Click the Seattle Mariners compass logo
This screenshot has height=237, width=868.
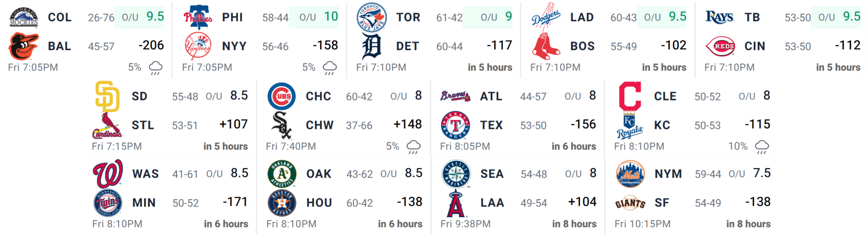tap(456, 174)
